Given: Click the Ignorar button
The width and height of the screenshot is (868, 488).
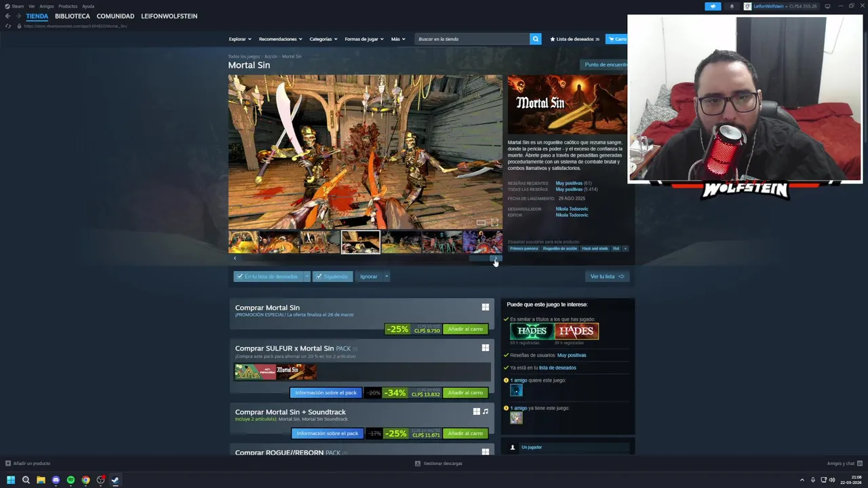Looking at the screenshot, I should [x=369, y=277].
